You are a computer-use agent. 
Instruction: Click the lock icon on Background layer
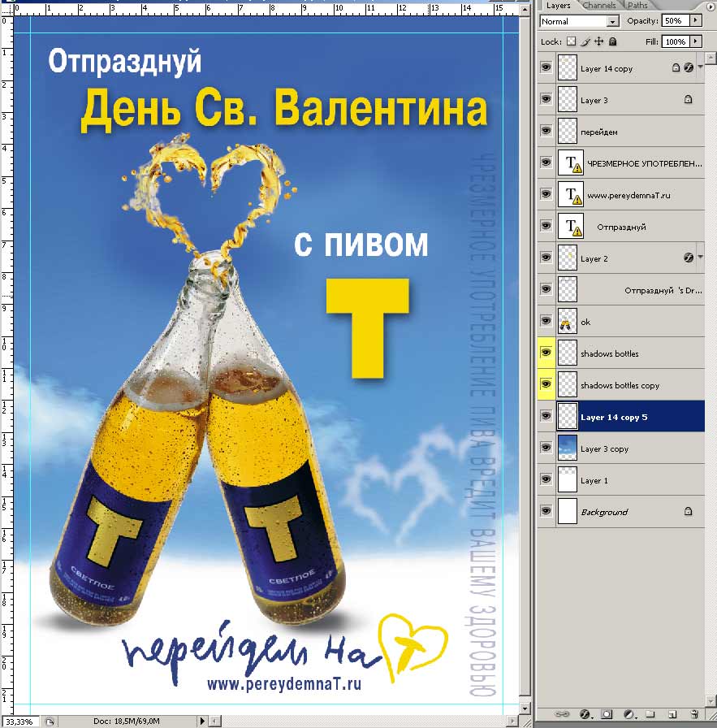pyautogui.click(x=689, y=511)
